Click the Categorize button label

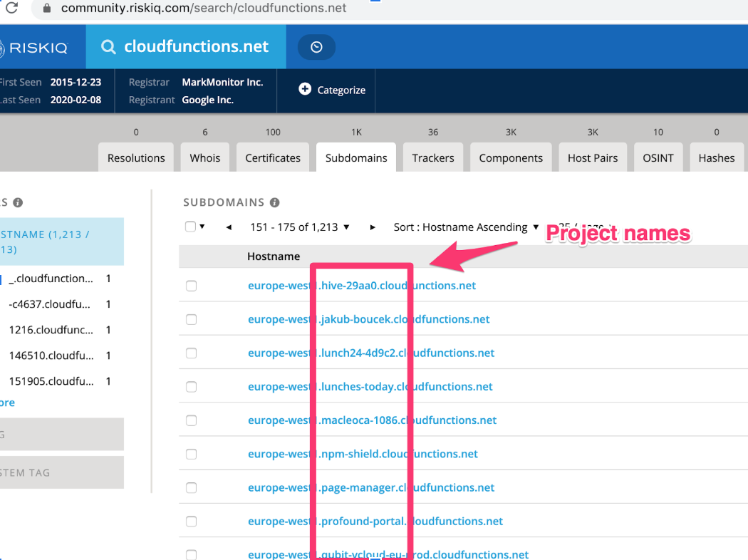click(341, 90)
